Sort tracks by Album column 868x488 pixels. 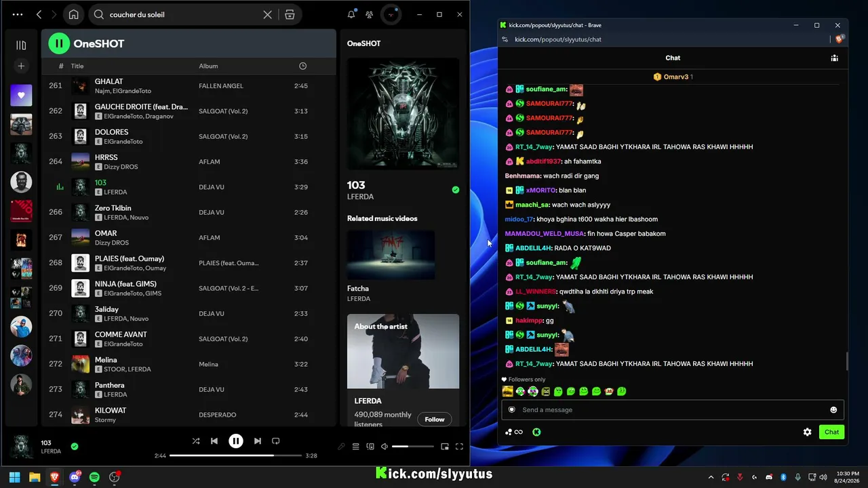[x=208, y=66]
